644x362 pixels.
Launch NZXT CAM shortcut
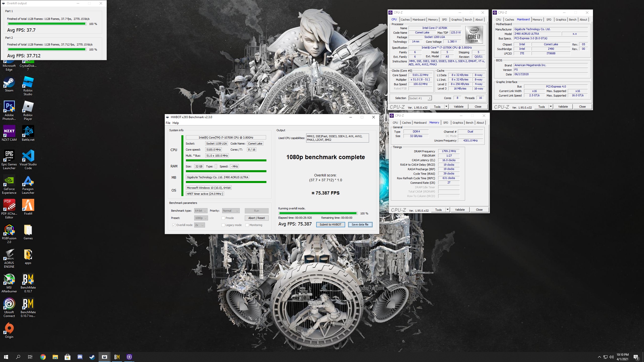[9, 133]
